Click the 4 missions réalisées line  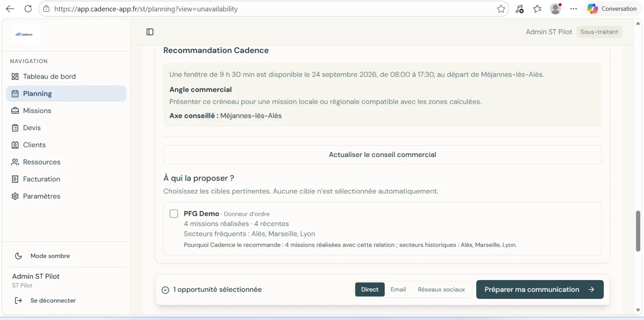pos(236,224)
